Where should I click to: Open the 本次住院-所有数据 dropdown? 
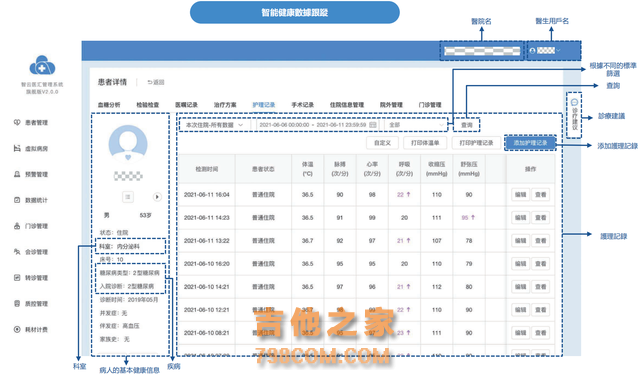(x=214, y=125)
